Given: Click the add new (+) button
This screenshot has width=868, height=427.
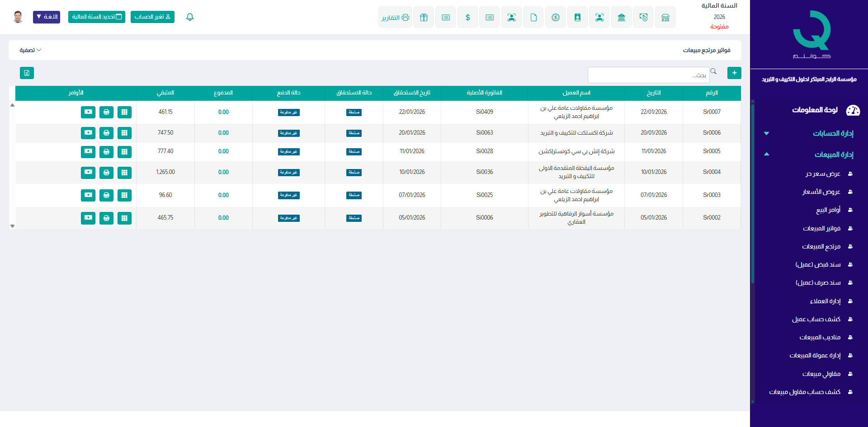Looking at the screenshot, I should click(734, 73).
